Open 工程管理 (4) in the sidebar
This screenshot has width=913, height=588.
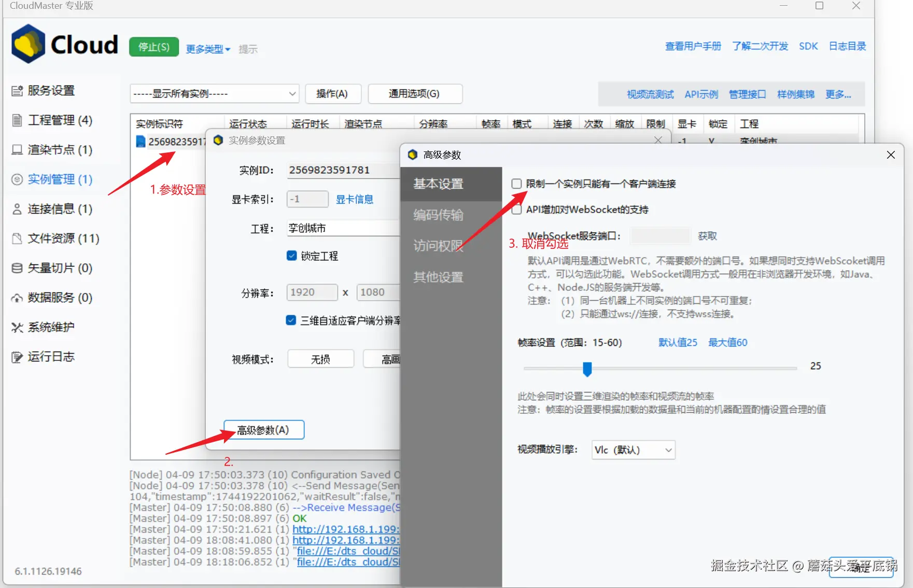[x=60, y=120]
